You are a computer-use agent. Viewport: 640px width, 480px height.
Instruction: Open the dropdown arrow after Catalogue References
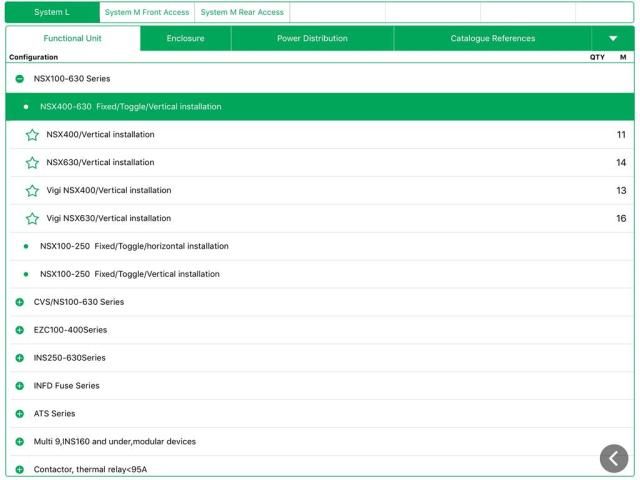tap(612, 39)
